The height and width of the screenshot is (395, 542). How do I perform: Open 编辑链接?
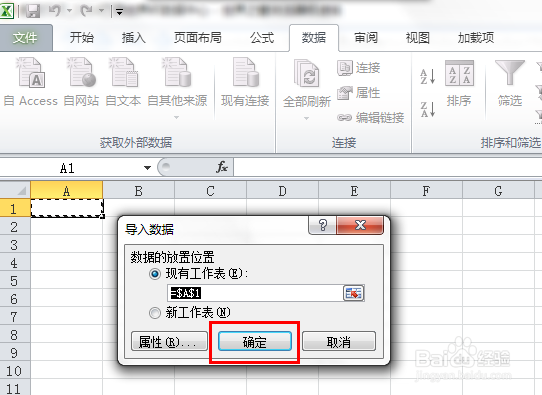371,118
